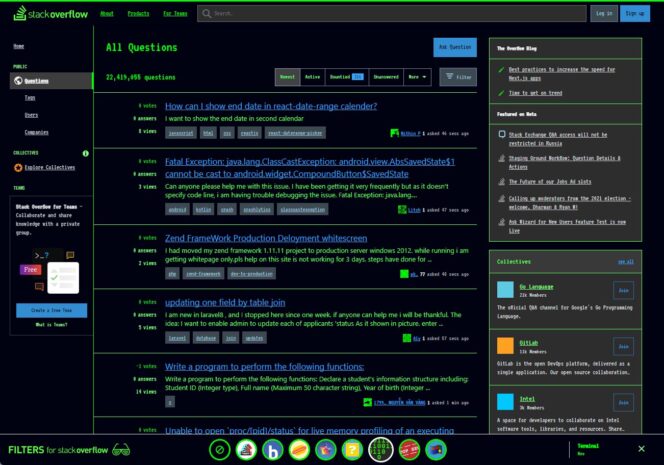Click the Free label in Teams promo image
The width and height of the screenshot is (664, 465).
coord(30,270)
